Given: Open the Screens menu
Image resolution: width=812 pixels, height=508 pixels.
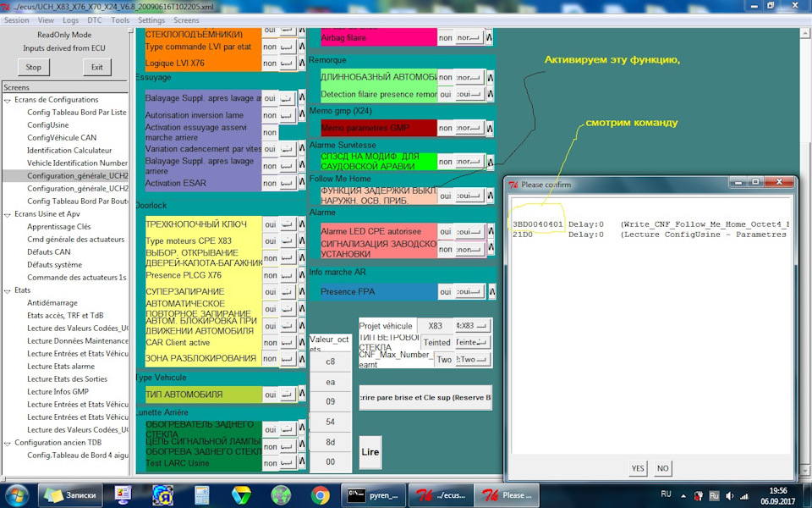Looking at the screenshot, I should (x=186, y=20).
